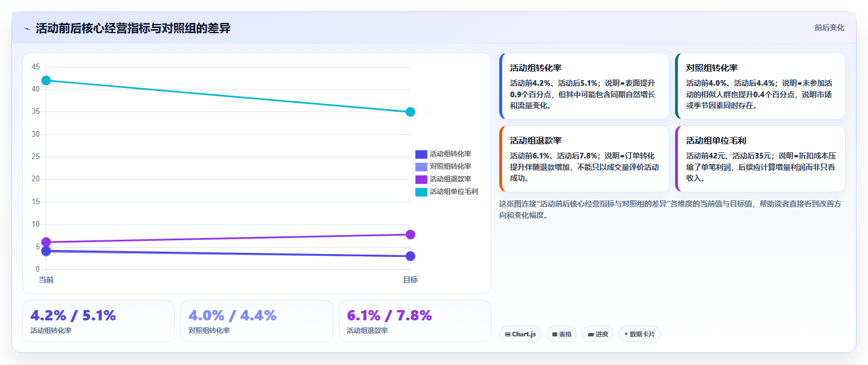Click the 前后变化 label in header
Image resolution: width=868 pixels, height=365 pixels.
(x=829, y=27)
